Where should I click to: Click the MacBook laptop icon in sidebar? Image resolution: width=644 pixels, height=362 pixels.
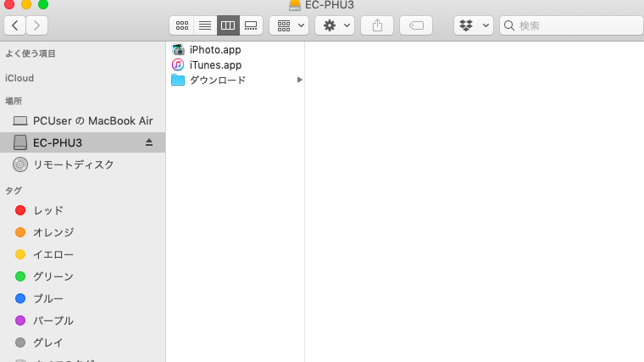(20, 120)
